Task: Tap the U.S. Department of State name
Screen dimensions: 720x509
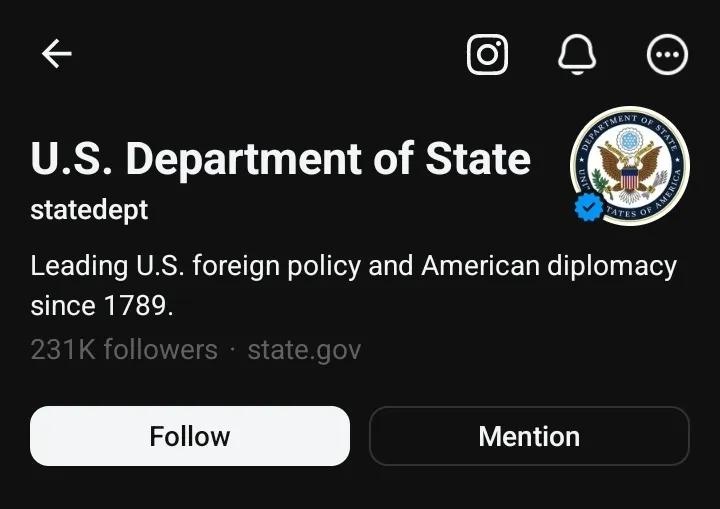Action: click(281, 158)
